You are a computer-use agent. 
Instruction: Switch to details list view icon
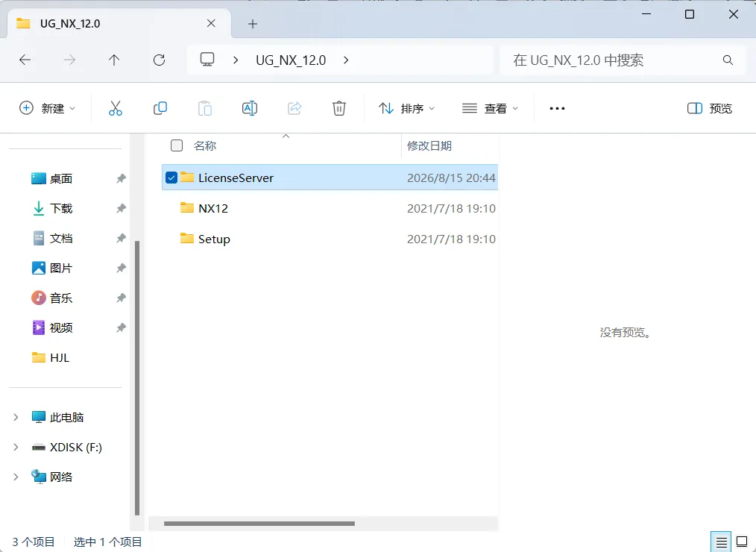(721, 542)
